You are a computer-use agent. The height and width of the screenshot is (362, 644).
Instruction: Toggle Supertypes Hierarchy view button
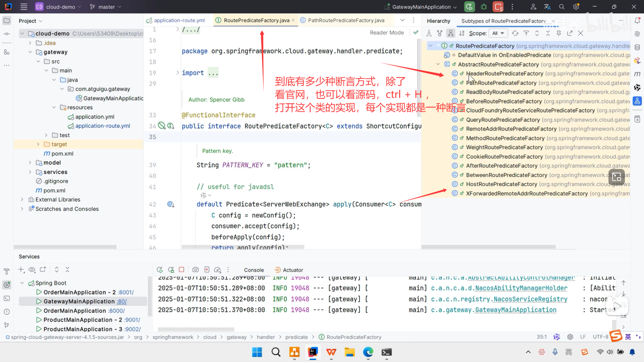click(440, 33)
